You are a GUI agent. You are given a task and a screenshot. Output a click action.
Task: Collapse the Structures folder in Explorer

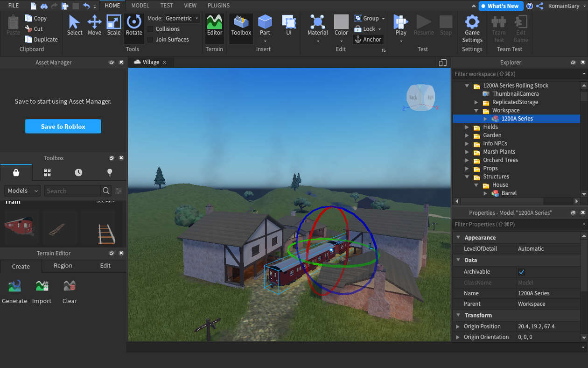(x=467, y=177)
